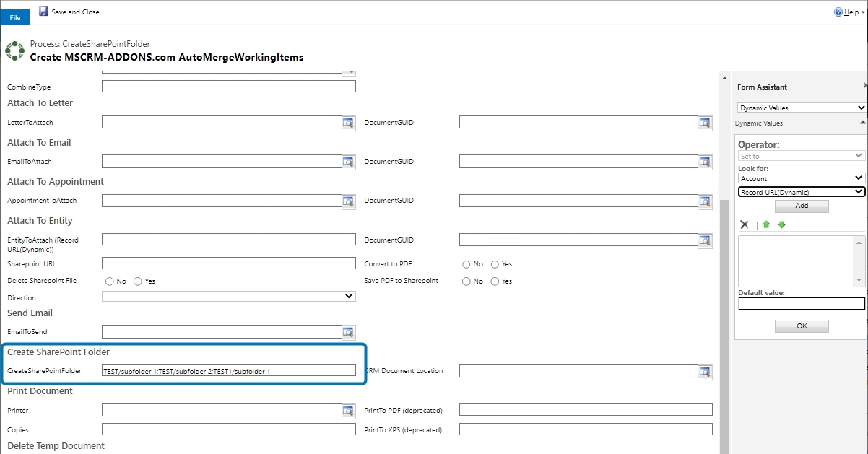This screenshot has height=454, width=868.
Task: Open lookup for Attach To Letter DocumentGUID
Action: [x=706, y=123]
